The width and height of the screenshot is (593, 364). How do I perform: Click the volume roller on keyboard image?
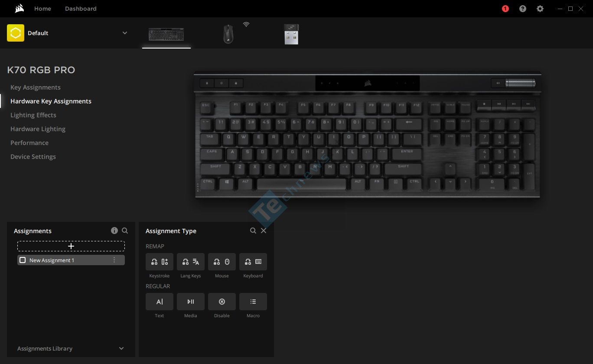pos(520,83)
